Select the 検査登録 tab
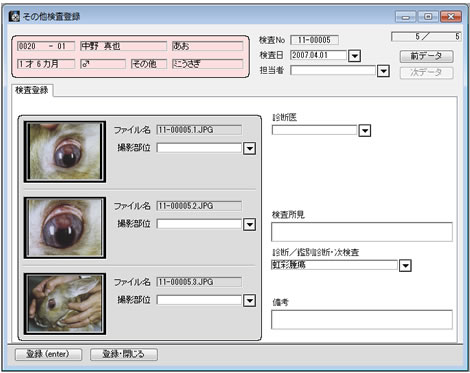 click(32, 90)
